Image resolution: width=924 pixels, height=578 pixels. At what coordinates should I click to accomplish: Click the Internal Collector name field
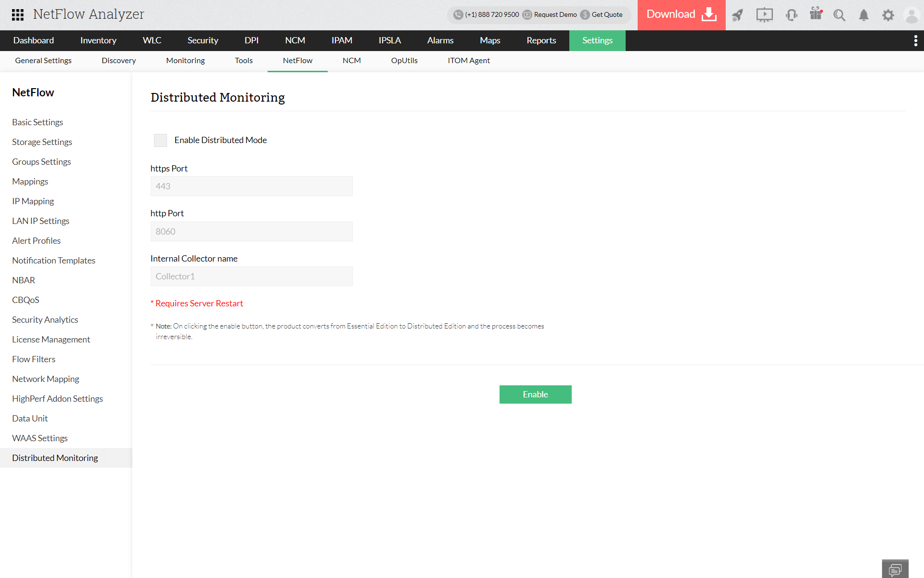click(251, 276)
